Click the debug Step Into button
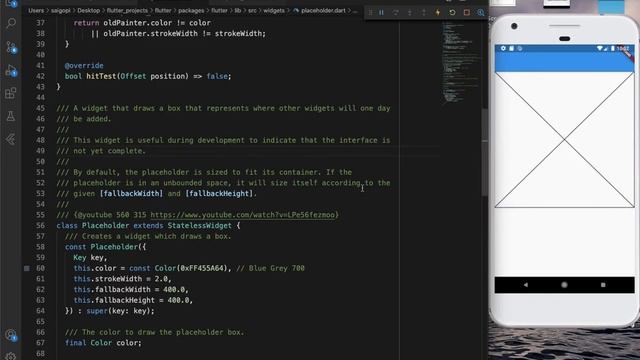Image resolution: width=640 pixels, height=360 pixels. tap(410, 13)
